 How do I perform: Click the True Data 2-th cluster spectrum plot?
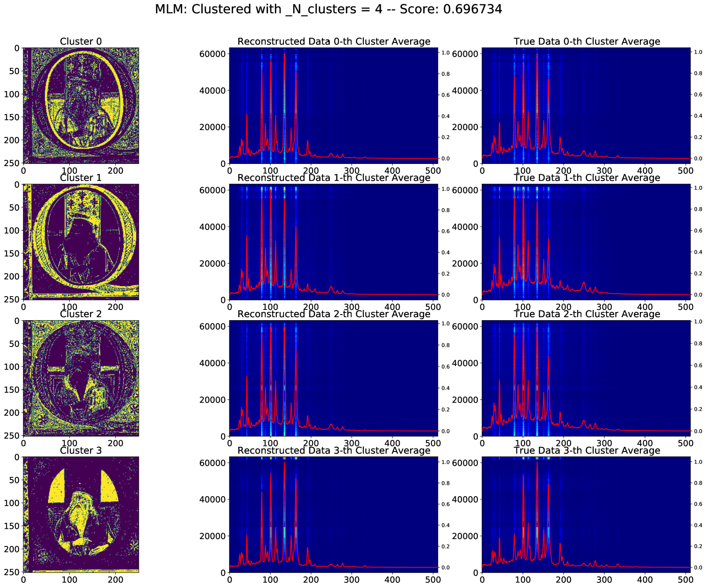pos(586,379)
